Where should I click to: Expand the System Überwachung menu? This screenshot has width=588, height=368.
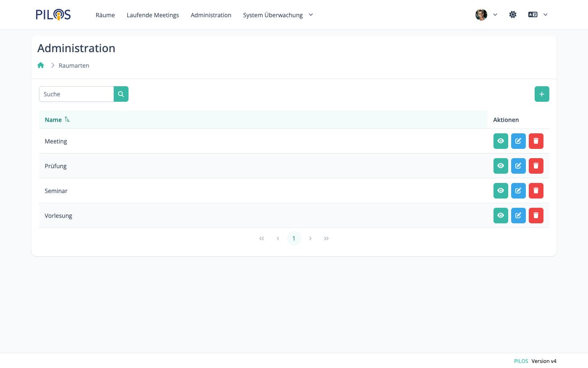point(278,15)
